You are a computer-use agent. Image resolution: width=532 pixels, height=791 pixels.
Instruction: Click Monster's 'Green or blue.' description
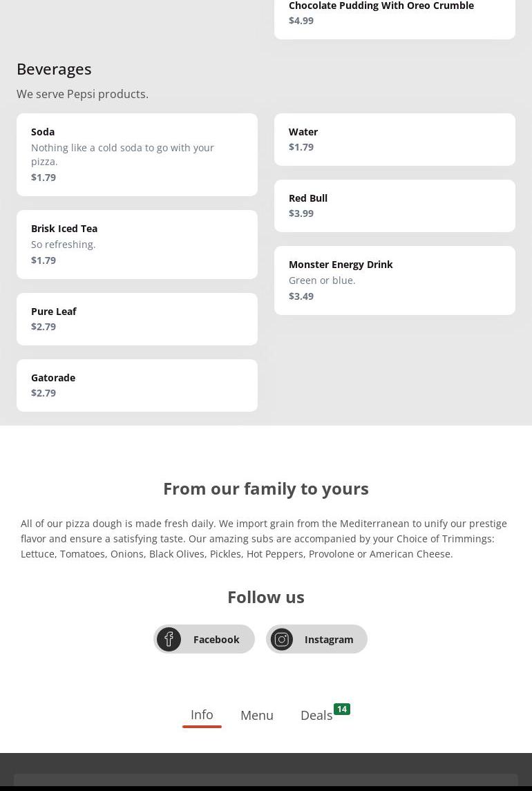322,280
